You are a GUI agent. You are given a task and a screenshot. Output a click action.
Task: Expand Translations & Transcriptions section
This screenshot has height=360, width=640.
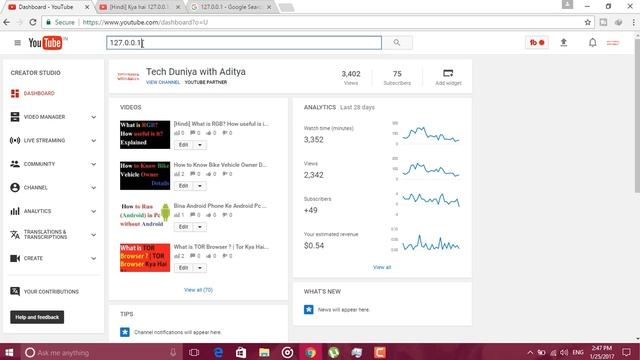pyautogui.click(x=93, y=235)
